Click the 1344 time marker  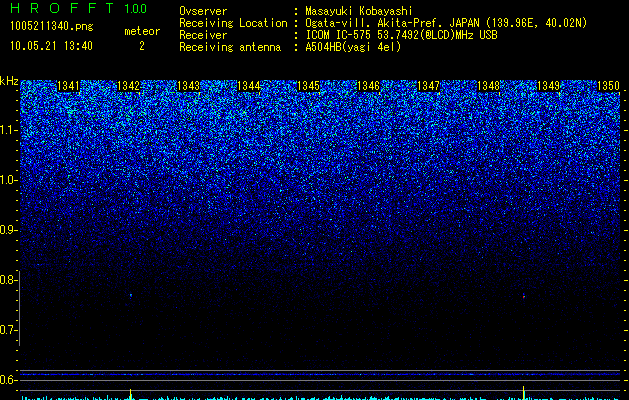click(x=248, y=86)
